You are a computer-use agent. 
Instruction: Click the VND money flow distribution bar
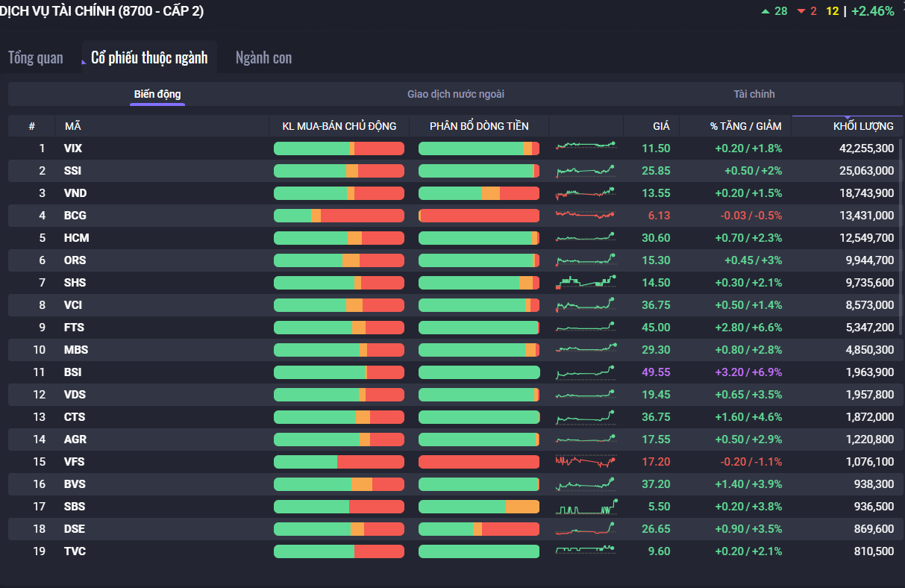point(478,193)
